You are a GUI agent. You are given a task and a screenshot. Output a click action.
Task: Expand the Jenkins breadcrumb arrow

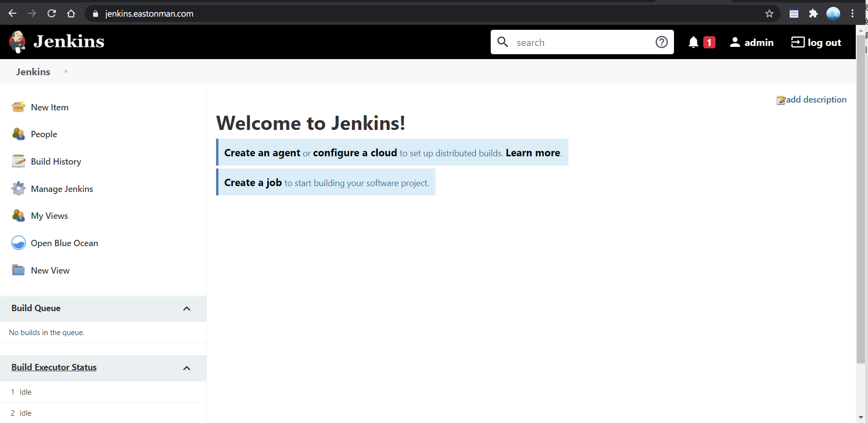66,72
